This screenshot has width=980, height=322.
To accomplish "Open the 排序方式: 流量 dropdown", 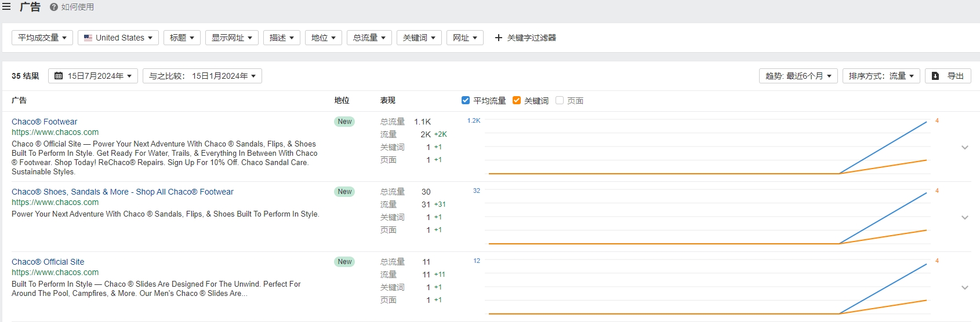I will click(x=881, y=76).
